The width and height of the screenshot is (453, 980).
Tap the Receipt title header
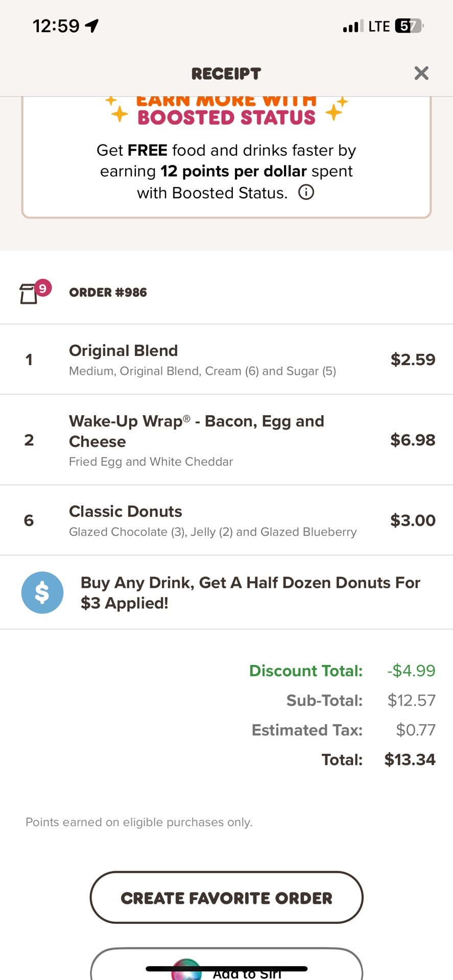coord(226,74)
